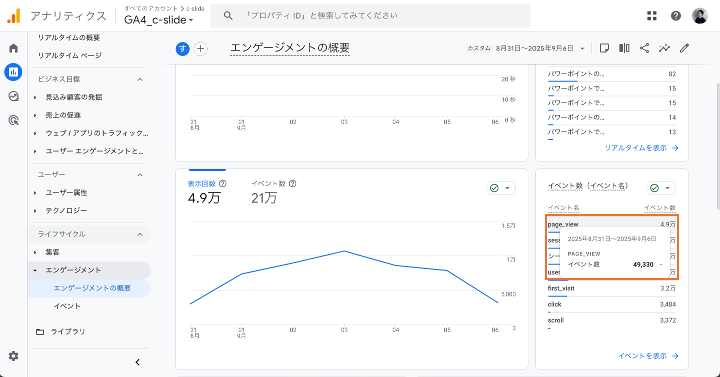The image size is (720, 377).
Task: Open the date range dropdown
Action: click(x=526, y=48)
